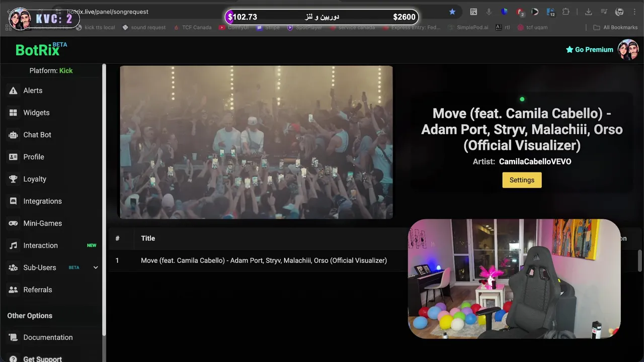Screen dimensions: 644x362
Task: Open the rtl bookmark
Action: [503, 27]
